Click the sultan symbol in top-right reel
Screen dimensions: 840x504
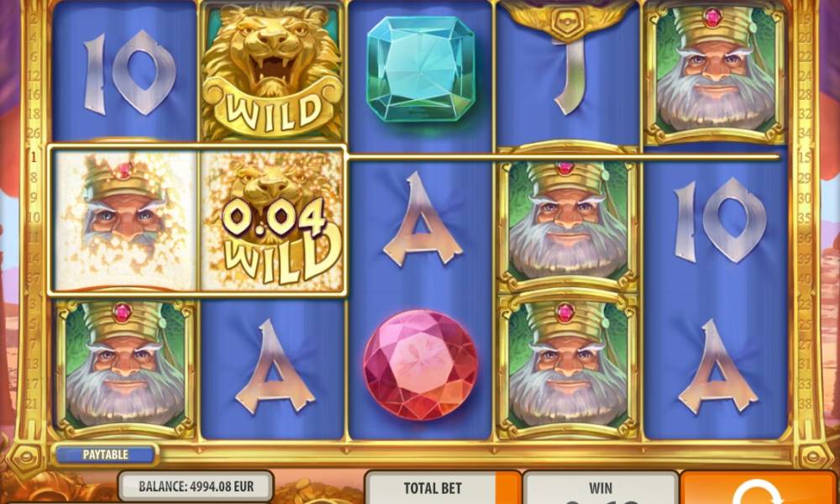pos(715,72)
